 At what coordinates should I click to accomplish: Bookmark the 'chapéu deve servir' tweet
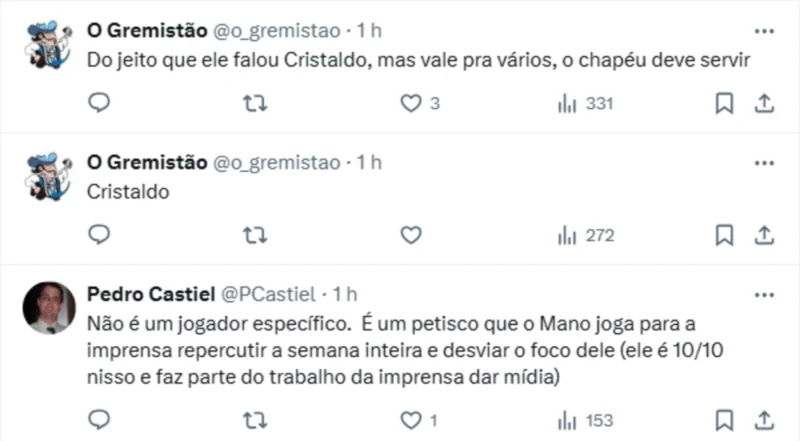[x=724, y=103]
